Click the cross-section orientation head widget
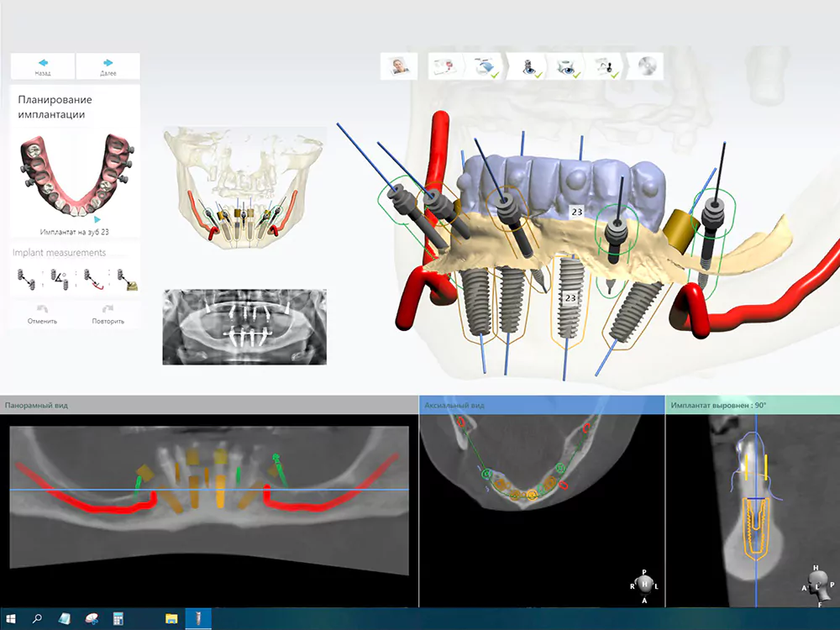840x630 pixels. click(818, 585)
